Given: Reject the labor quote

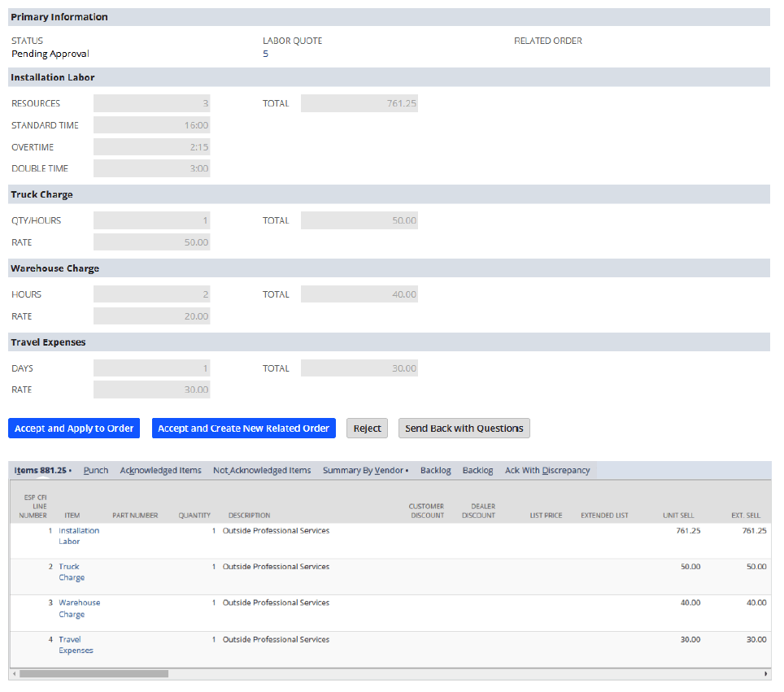Looking at the screenshot, I should 367,428.
